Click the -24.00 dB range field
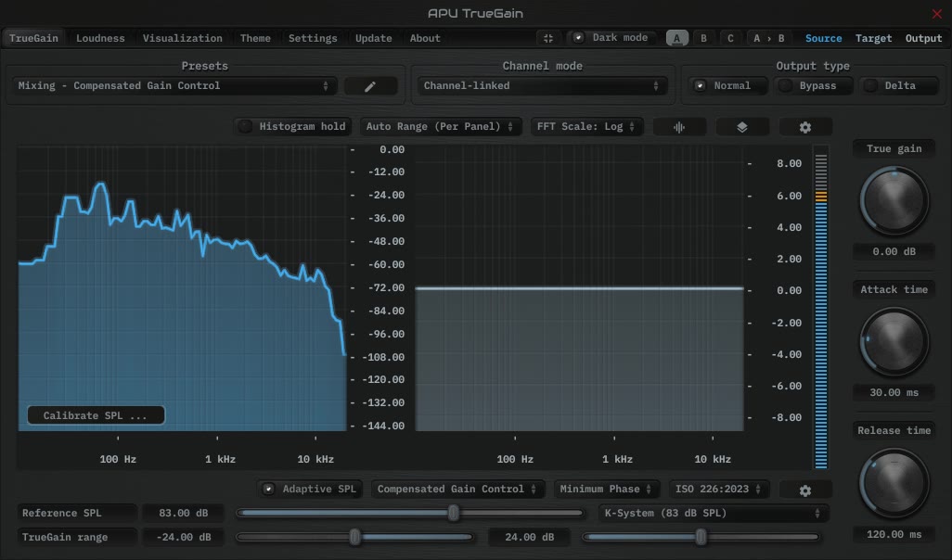The height and width of the screenshot is (560, 952). 183,537
